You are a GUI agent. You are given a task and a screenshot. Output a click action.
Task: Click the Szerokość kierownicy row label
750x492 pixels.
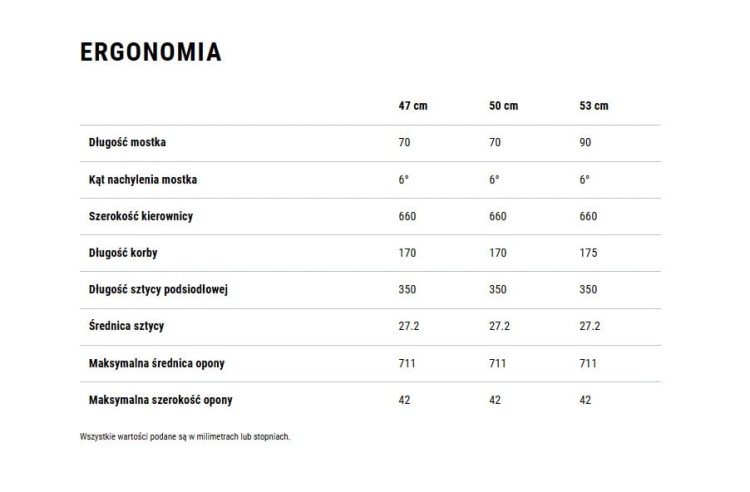[x=141, y=216]
